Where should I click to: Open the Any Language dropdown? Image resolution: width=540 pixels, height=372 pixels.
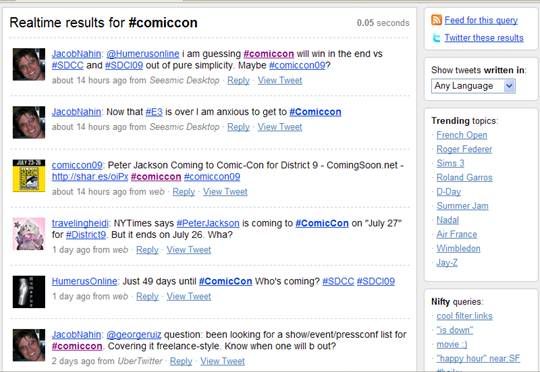(473, 86)
